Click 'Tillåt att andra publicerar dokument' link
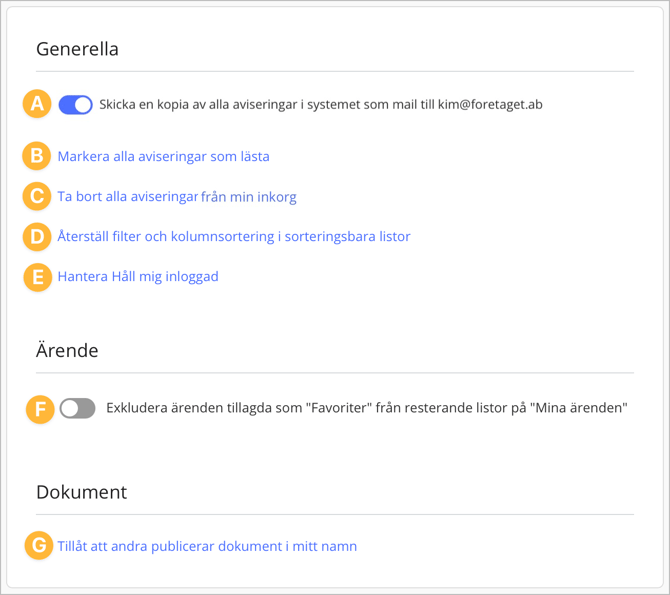Screen dimensions: 670x595 click(207, 546)
